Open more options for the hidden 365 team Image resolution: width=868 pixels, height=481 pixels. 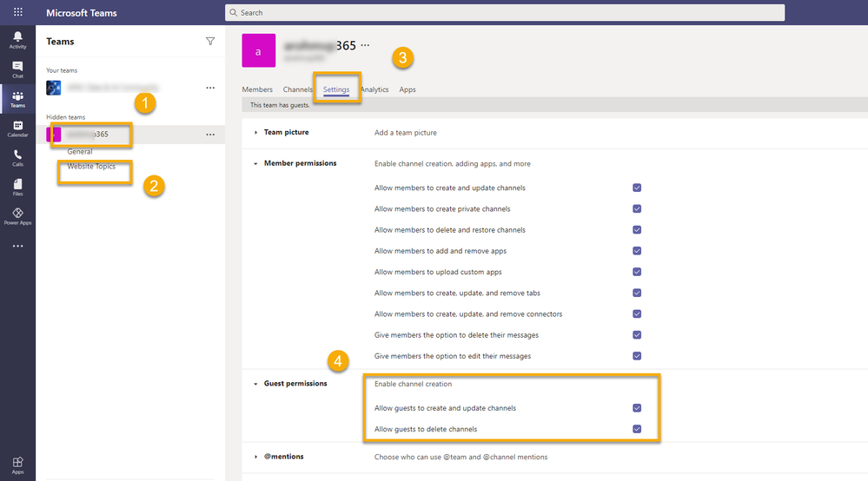click(210, 135)
